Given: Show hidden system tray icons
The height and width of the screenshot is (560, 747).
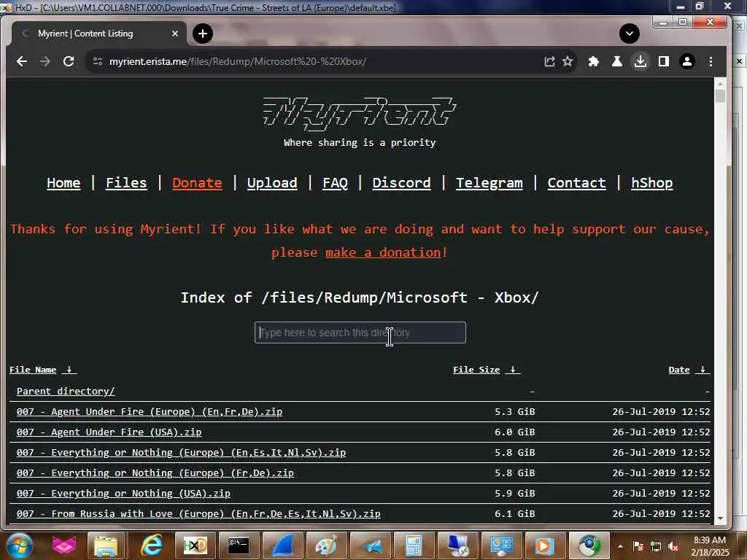Looking at the screenshot, I should 620,546.
